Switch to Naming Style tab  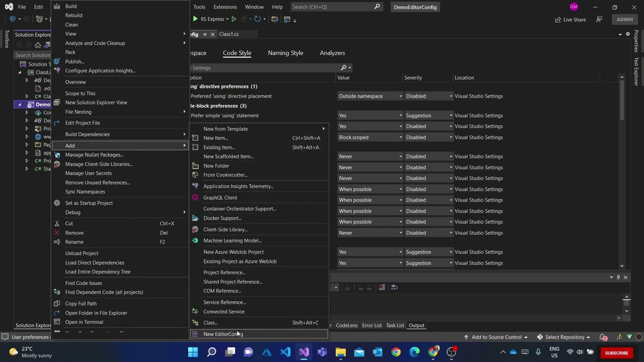coord(285,53)
